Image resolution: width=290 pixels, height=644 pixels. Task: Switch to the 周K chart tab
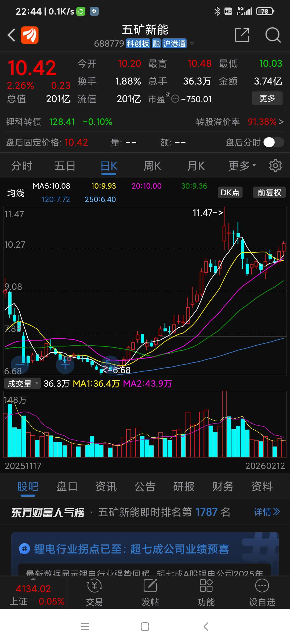pyautogui.click(x=152, y=166)
